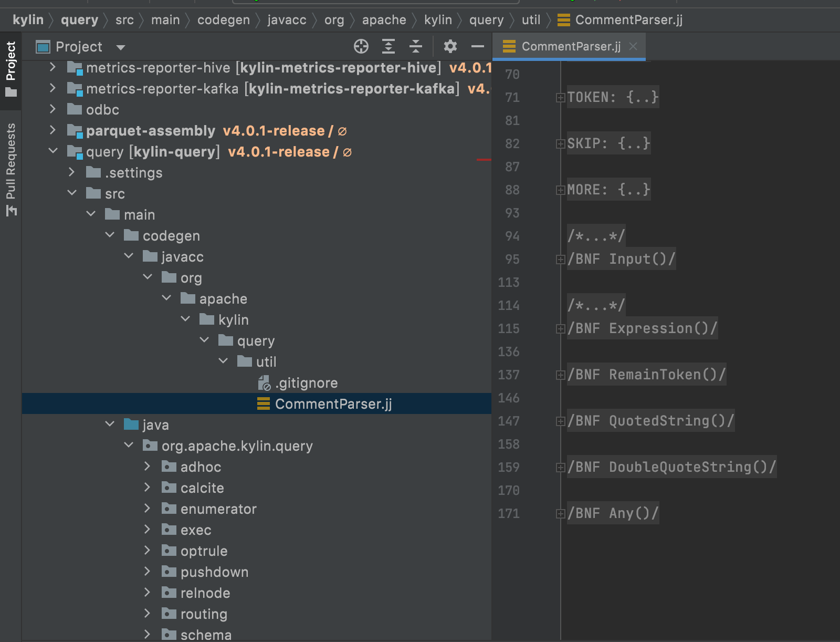840x642 pixels.
Task: Click the Expand All icon in Project toolbar
Action: click(388, 46)
